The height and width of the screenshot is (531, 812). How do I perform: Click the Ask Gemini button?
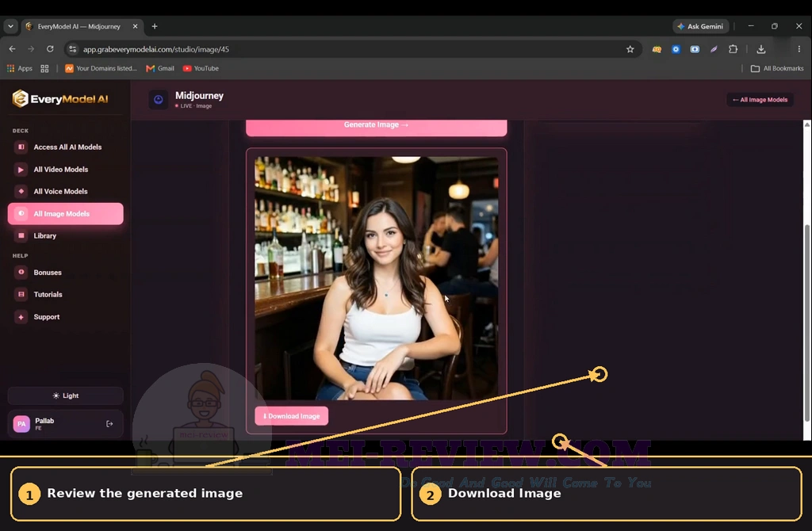701,26
